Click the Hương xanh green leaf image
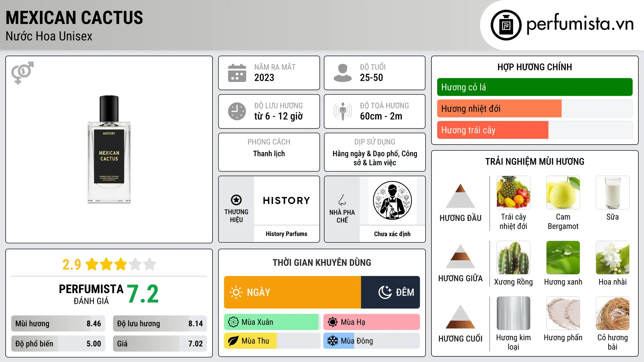Screen dimensions: 644x362 [x=563, y=258]
